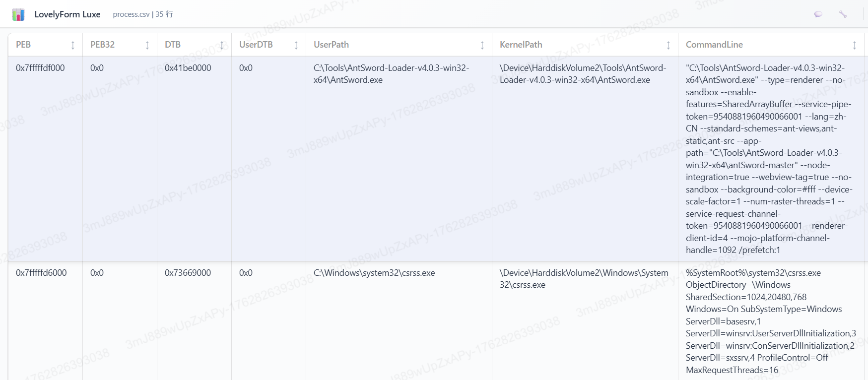This screenshot has width=868, height=380.
Task: Select the DTB value 0x41be0000
Action: coord(188,68)
